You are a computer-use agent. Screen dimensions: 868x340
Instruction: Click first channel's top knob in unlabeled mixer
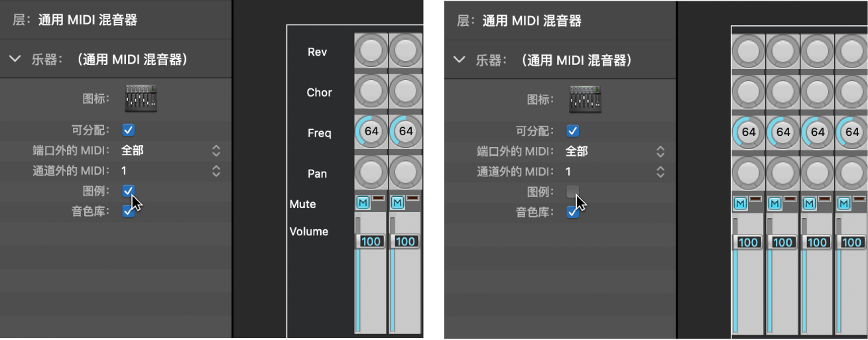click(749, 51)
